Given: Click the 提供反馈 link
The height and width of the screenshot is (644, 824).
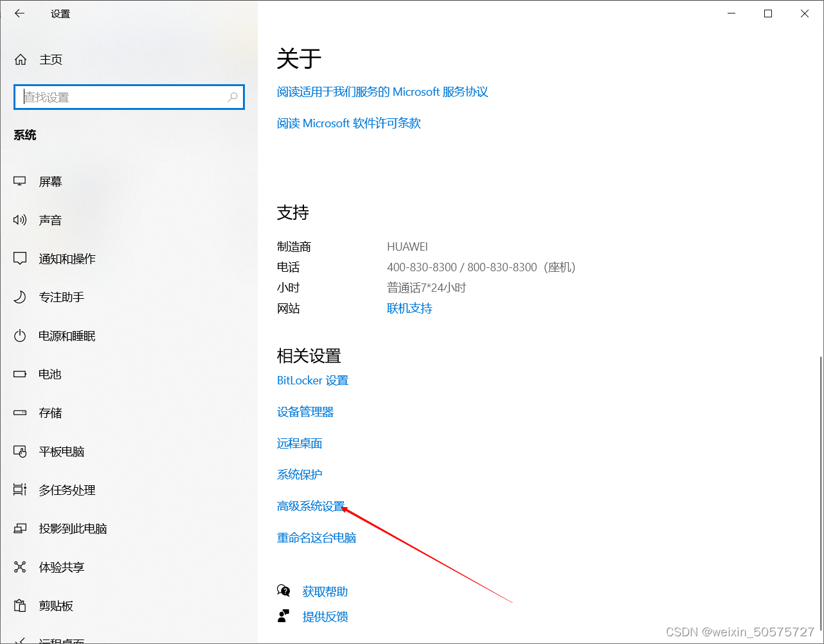Looking at the screenshot, I should coord(325,617).
